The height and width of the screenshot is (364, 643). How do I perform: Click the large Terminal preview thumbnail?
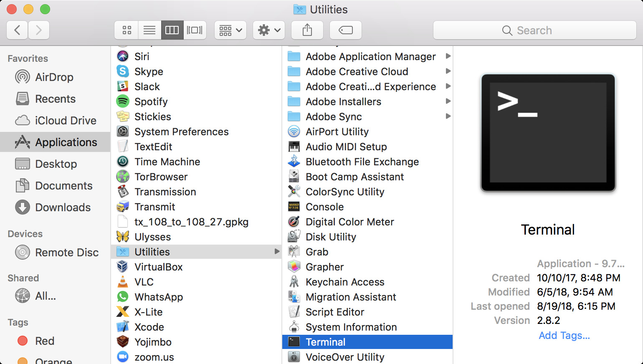coord(548,133)
